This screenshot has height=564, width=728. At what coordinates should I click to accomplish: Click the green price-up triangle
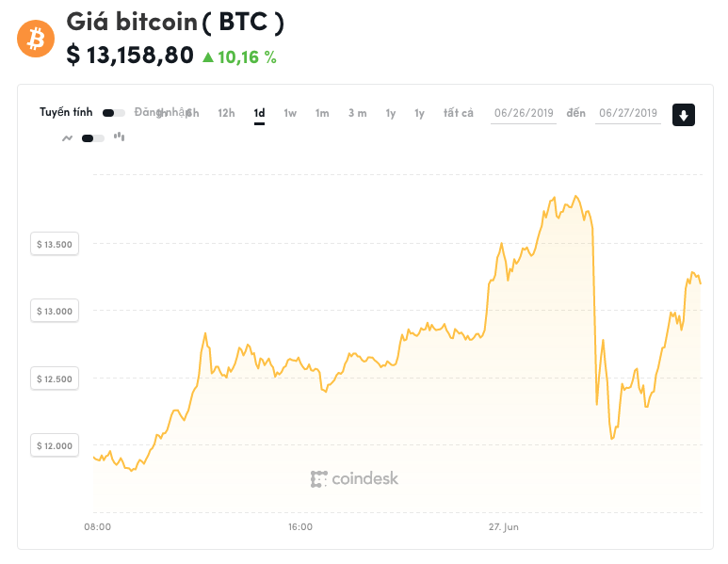[208, 56]
